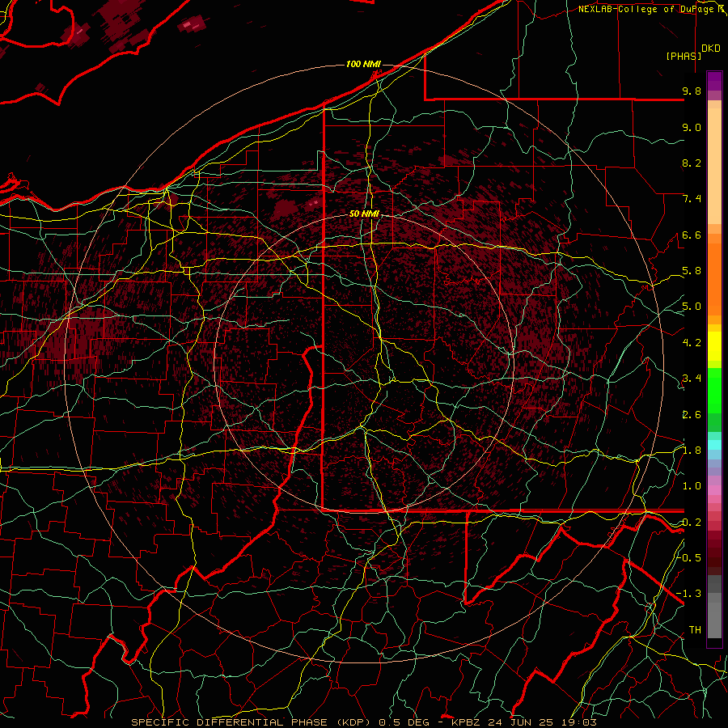Click the -1.3 legend value
Viewport: 728px width, 728px height.
coord(689,594)
